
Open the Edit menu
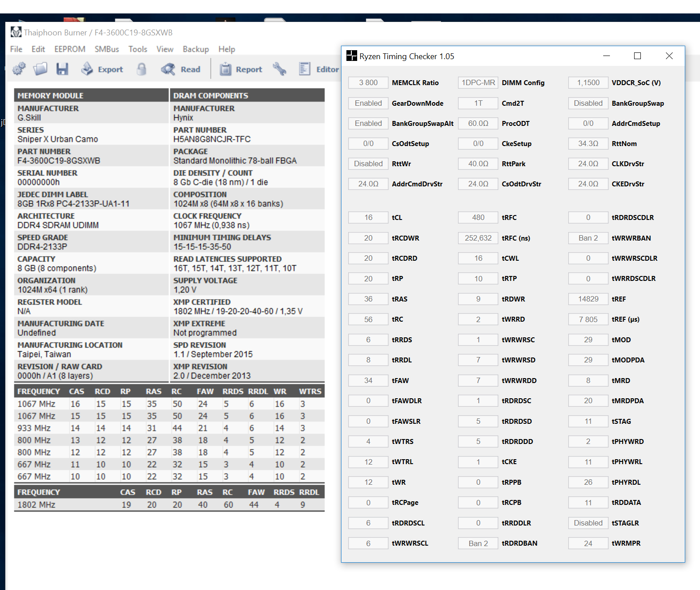pyautogui.click(x=38, y=49)
